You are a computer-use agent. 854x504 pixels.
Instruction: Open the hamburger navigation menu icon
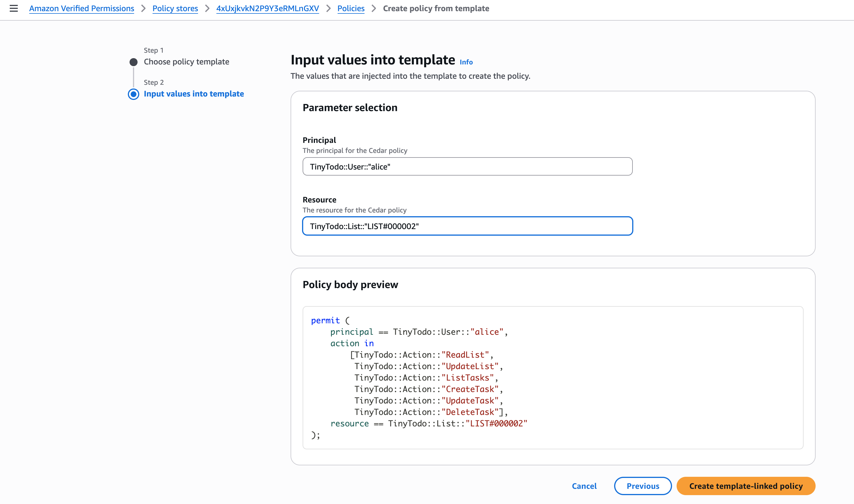[x=13, y=9]
